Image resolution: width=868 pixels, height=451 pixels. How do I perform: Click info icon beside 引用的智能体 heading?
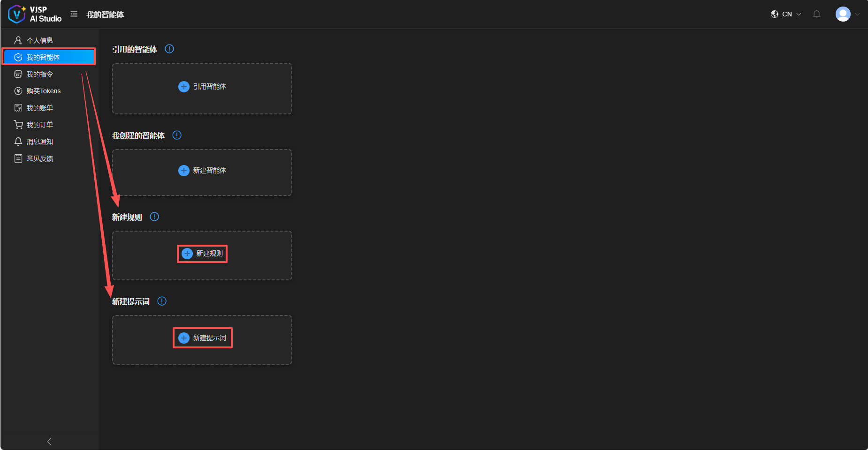coord(169,49)
